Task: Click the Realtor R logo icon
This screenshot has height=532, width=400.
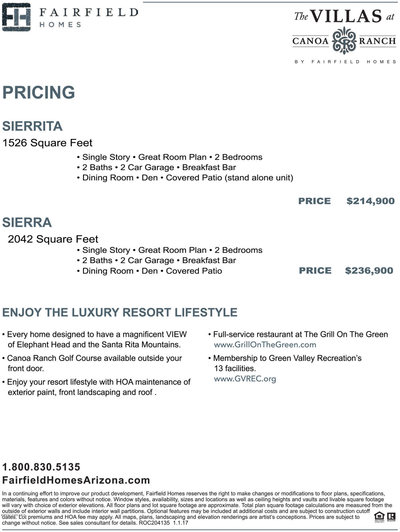Action: pos(391,517)
